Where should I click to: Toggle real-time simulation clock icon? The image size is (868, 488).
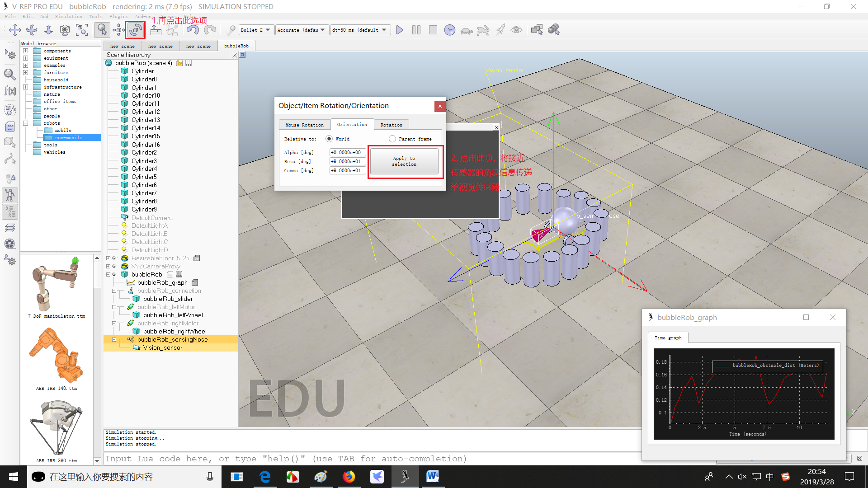pos(449,30)
